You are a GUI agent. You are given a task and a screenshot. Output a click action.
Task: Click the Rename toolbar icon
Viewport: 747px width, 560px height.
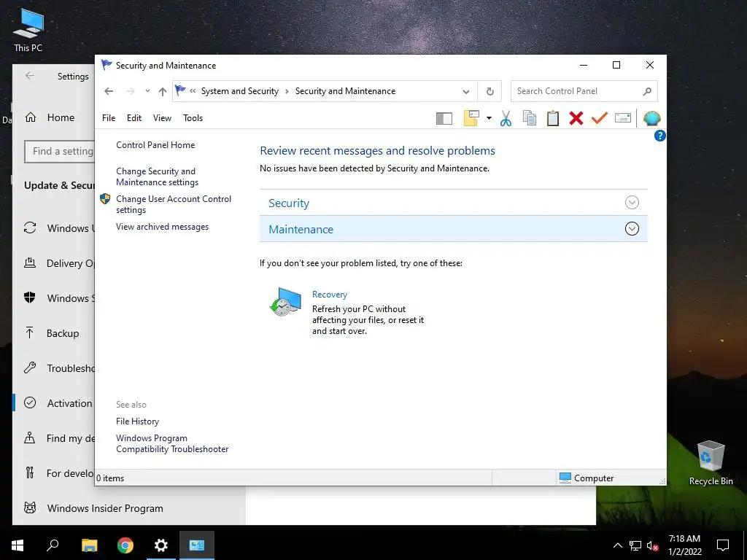pyautogui.click(x=623, y=118)
